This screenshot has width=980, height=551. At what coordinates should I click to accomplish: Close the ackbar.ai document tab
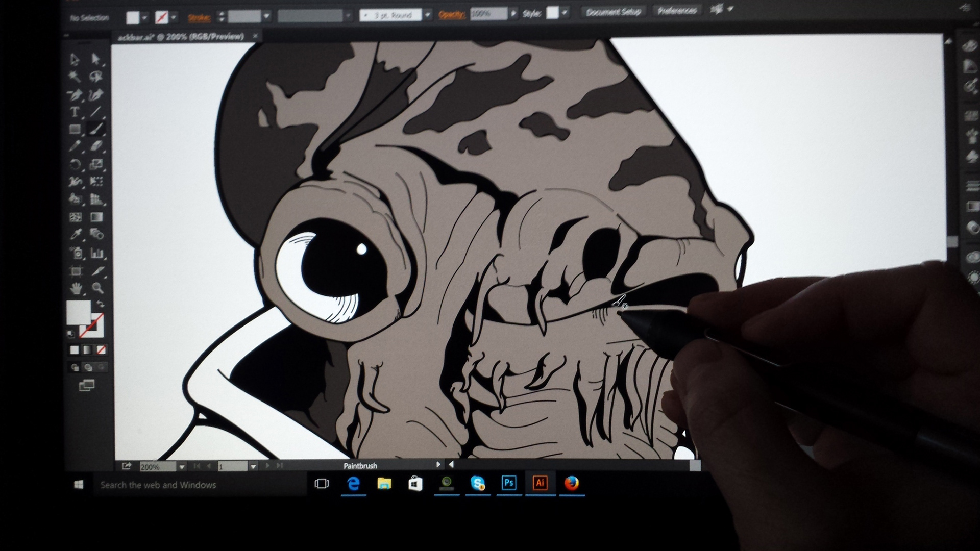(255, 36)
